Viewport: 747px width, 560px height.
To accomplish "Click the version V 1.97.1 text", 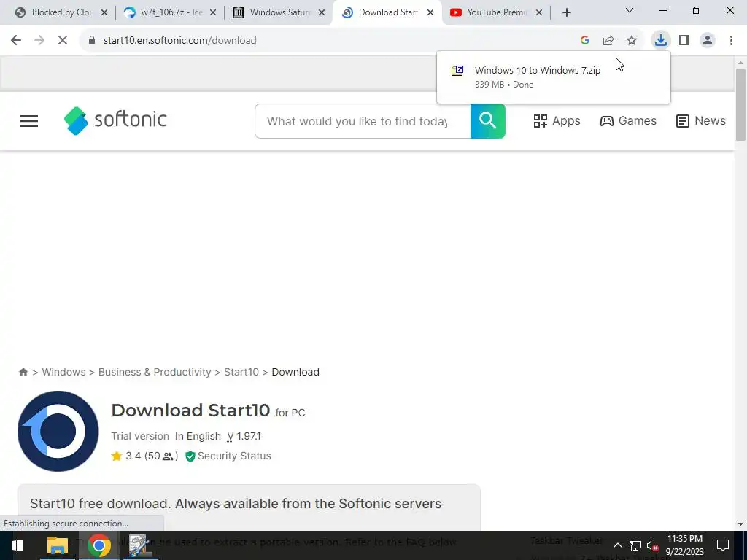I will pyautogui.click(x=244, y=436).
